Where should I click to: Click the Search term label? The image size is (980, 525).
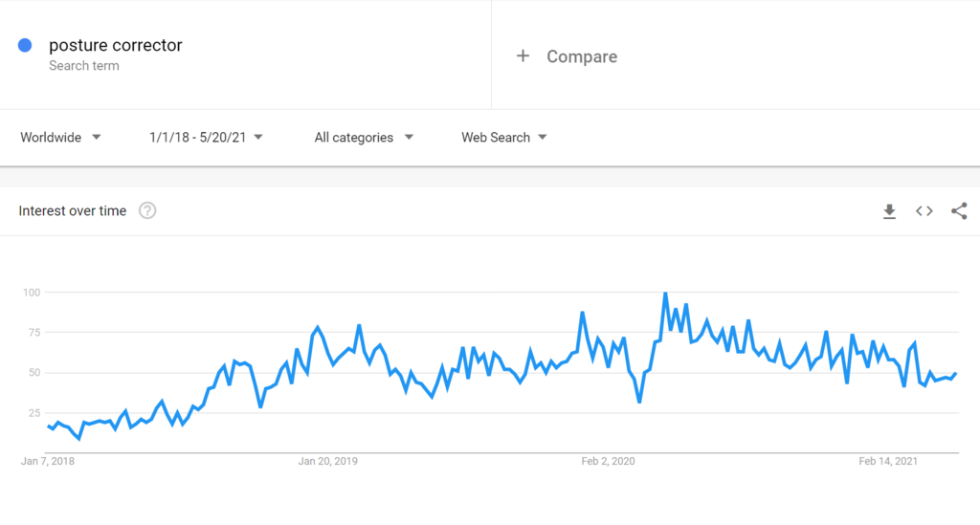click(84, 66)
